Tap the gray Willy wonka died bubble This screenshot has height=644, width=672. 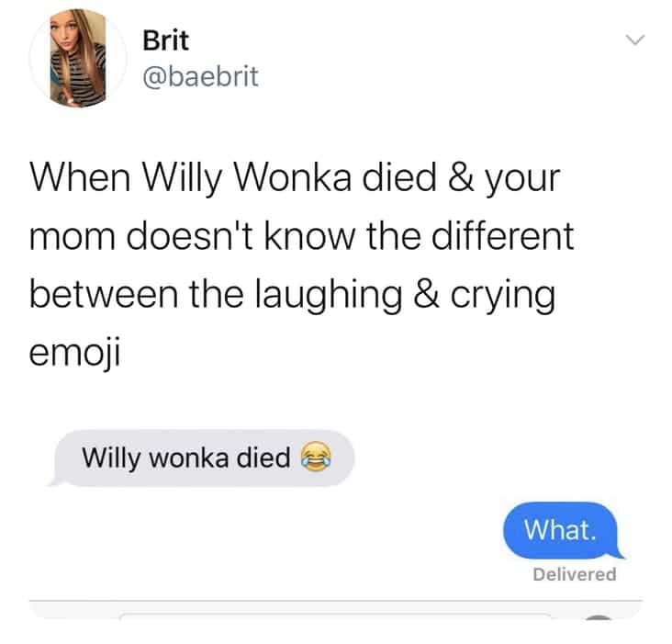point(202,458)
